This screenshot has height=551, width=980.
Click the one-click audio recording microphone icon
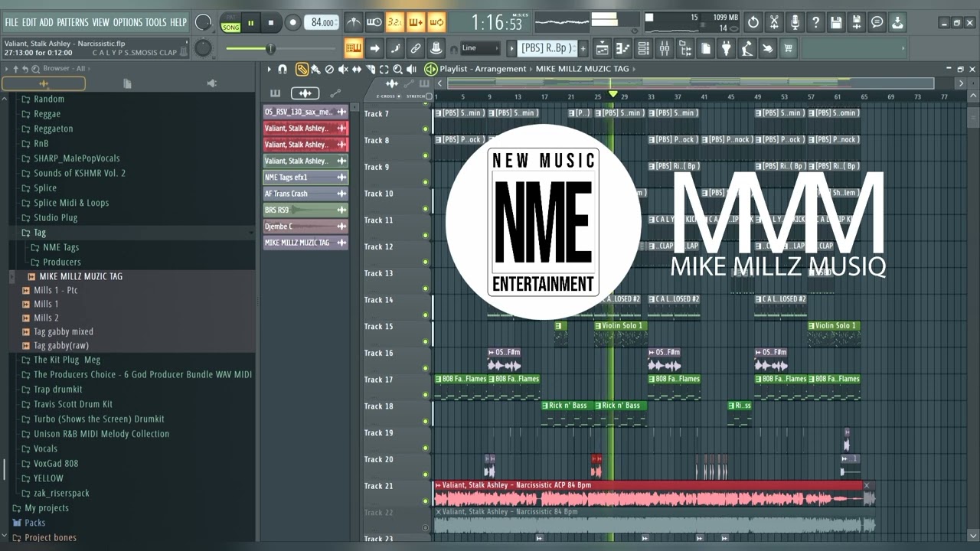tap(795, 22)
